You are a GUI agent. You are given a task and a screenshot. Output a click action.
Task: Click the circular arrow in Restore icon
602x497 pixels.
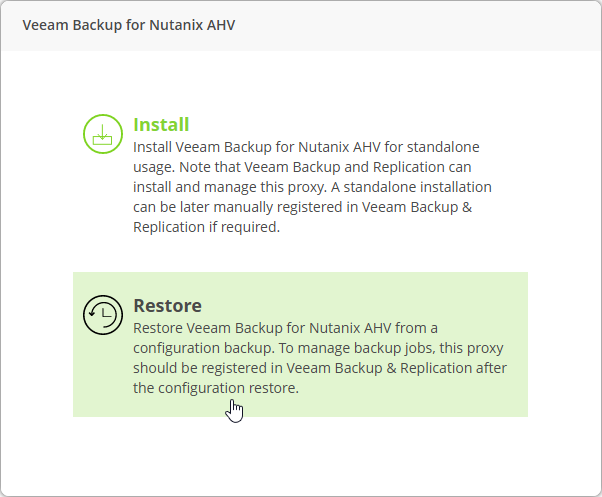tap(103, 315)
